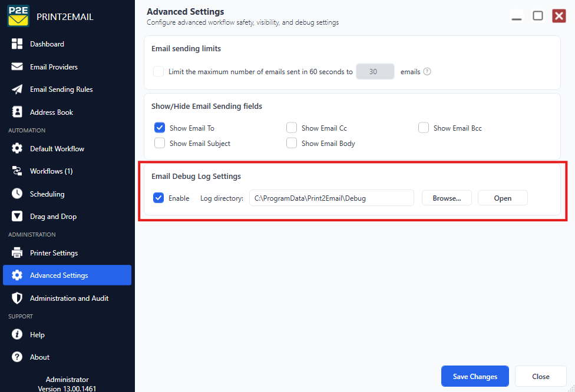Click the help icon next to emails limit
The image size is (575, 392).
427,72
